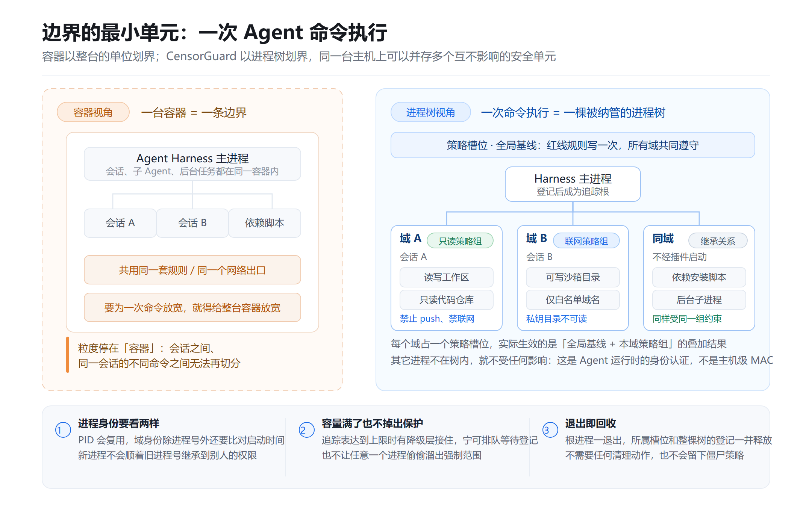Click the 联网策略组 blue tag
The height and width of the screenshot is (511, 812).
pyautogui.click(x=586, y=241)
